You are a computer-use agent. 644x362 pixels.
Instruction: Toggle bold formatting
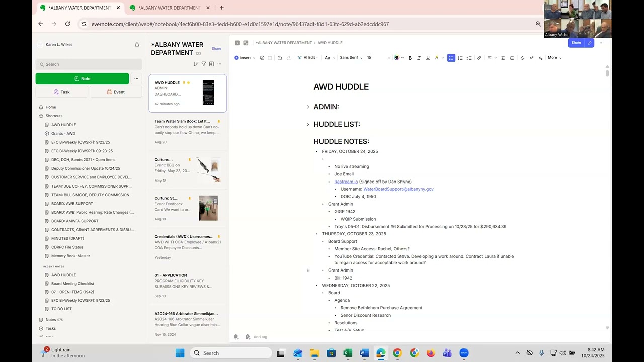tap(410, 58)
